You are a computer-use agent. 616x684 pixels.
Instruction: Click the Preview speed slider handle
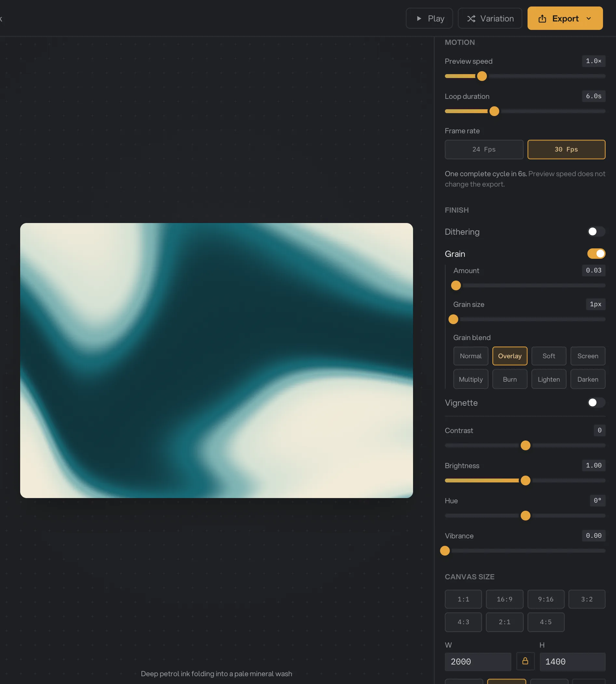(482, 76)
